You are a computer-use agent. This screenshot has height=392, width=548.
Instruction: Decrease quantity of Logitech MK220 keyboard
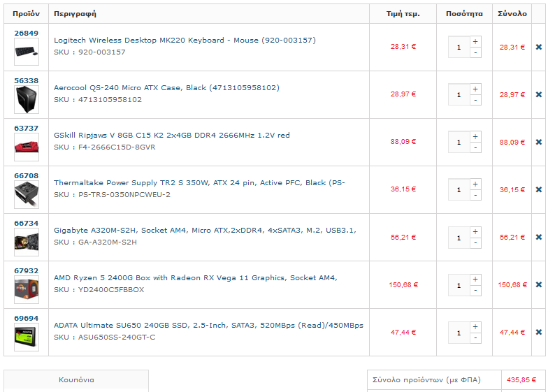point(475,53)
